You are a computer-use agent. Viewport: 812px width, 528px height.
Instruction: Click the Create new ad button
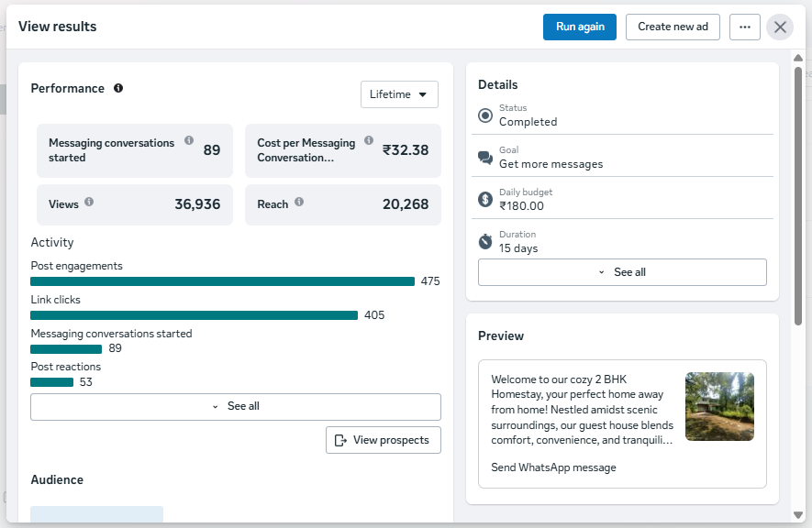673,27
